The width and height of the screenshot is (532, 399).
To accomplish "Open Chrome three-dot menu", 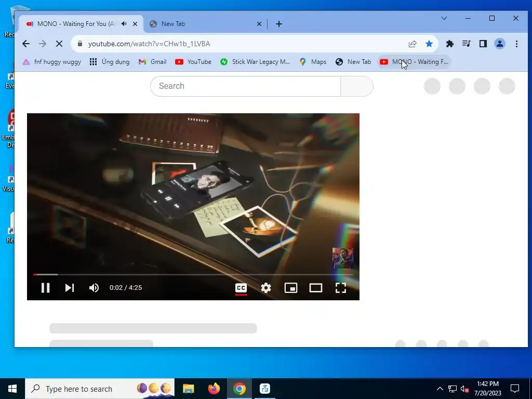I will click(x=516, y=44).
